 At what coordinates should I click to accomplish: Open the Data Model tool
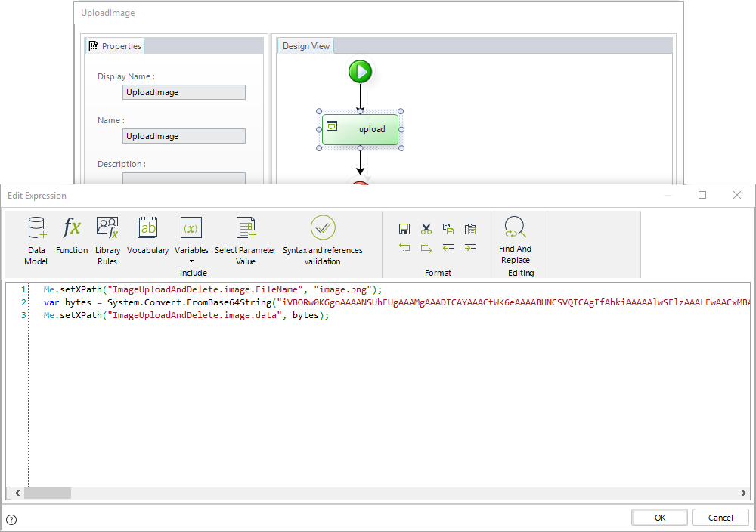(36, 240)
